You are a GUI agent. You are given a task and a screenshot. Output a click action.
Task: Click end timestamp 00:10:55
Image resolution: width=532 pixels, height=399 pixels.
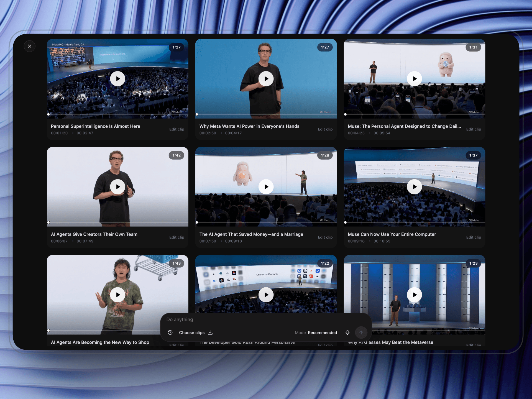click(382, 241)
